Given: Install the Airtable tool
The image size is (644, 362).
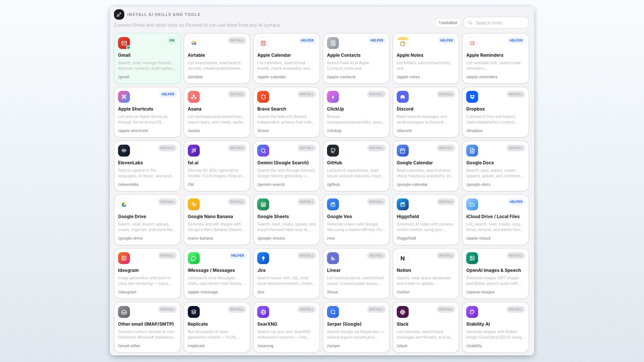Looking at the screenshot, I should point(237,40).
